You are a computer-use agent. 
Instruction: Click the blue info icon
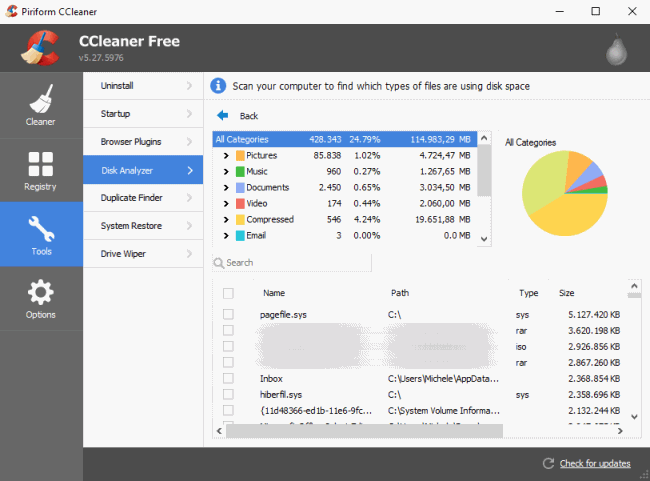(x=218, y=86)
